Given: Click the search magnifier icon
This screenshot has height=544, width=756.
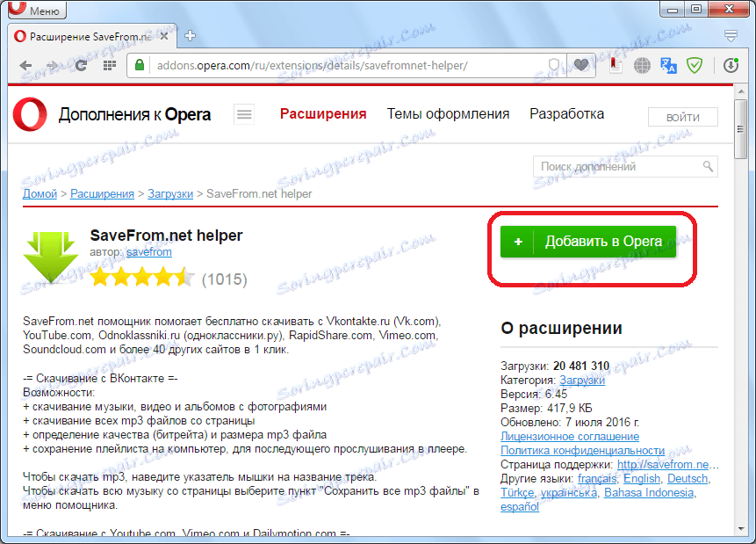Looking at the screenshot, I should pyautogui.click(x=708, y=166).
